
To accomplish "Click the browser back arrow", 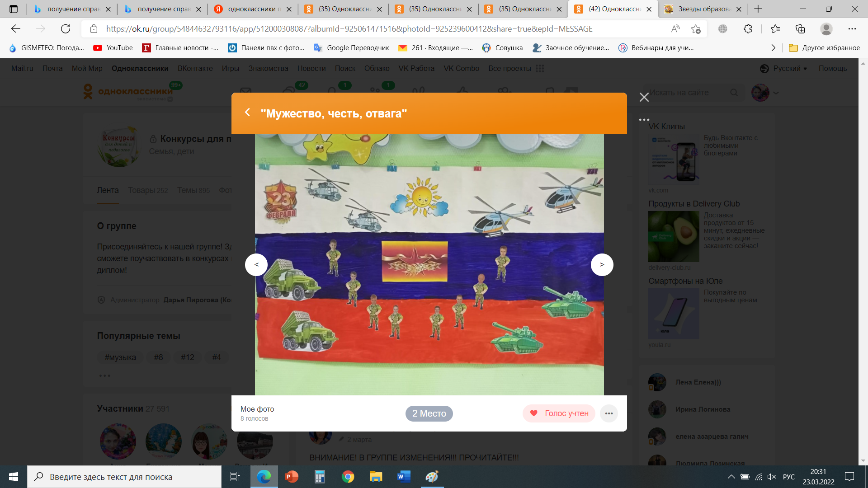I will pos(16,29).
